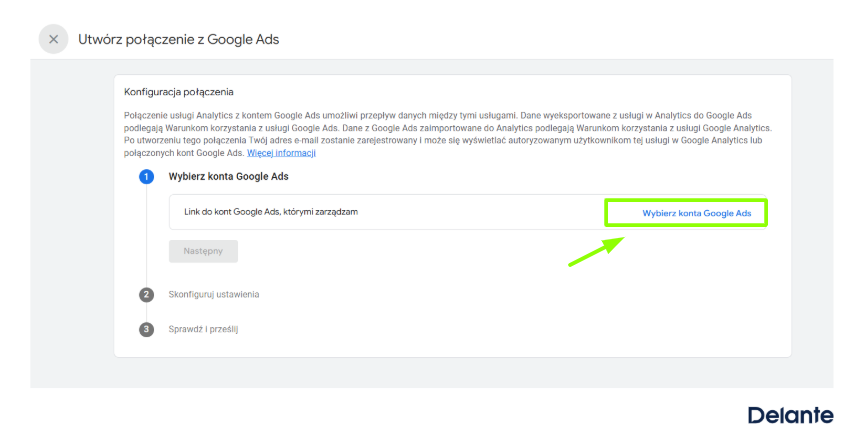Select step 3 circle icon
The width and height of the screenshot is (854, 440).
point(146,329)
